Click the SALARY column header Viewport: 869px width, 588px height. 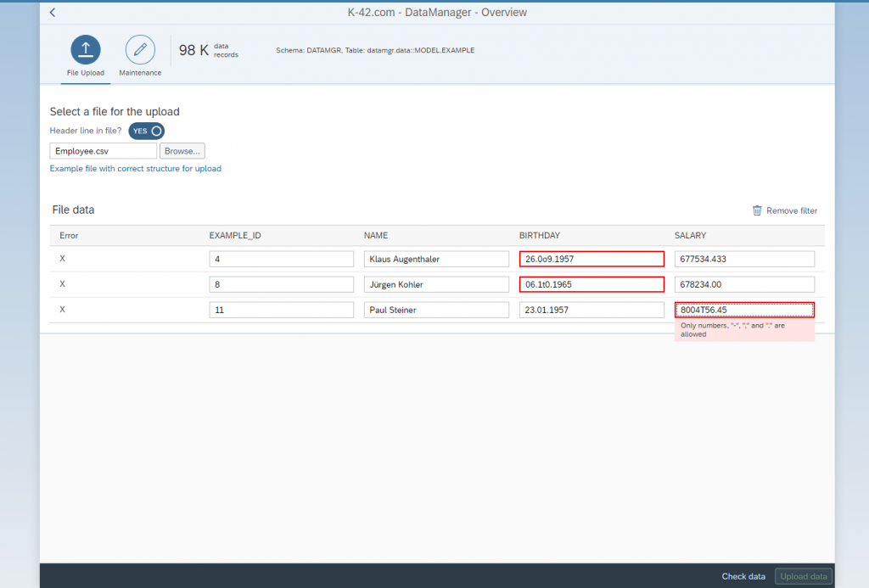[x=691, y=236]
